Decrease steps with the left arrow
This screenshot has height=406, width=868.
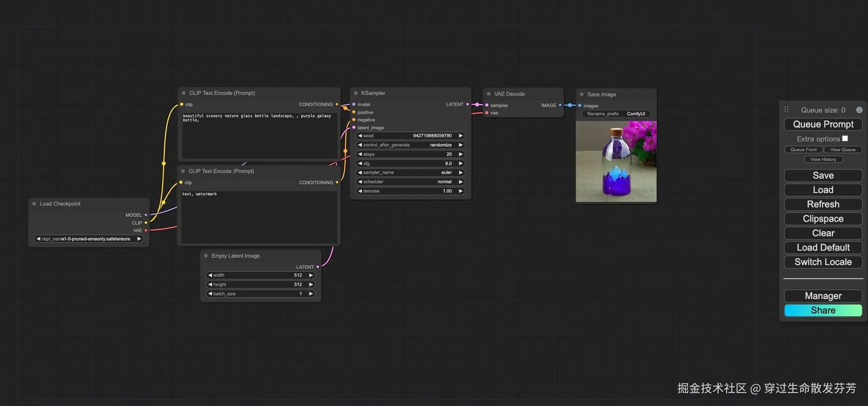[360, 154]
